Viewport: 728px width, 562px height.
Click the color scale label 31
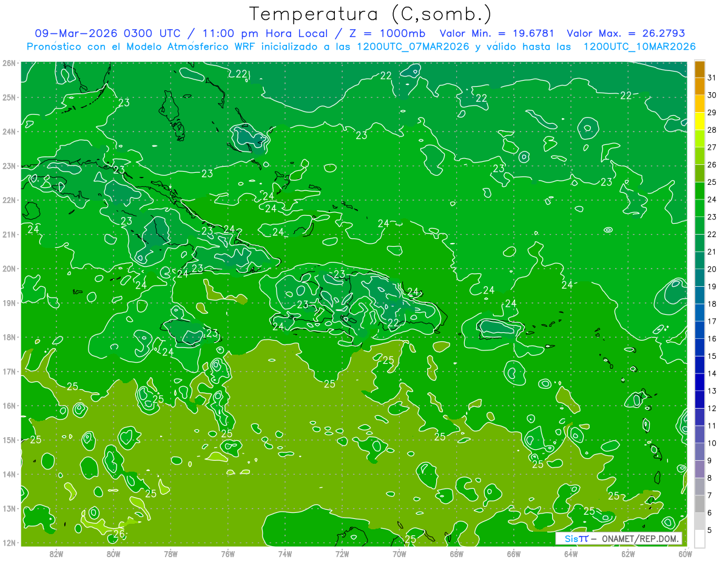click(x=712, y=77)
